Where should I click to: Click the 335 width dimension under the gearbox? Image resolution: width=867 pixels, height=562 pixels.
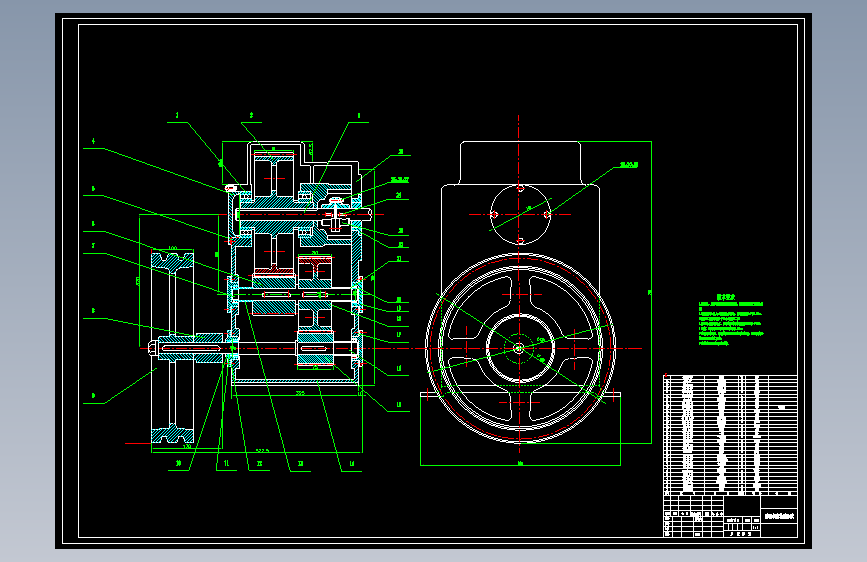point(300,393)
